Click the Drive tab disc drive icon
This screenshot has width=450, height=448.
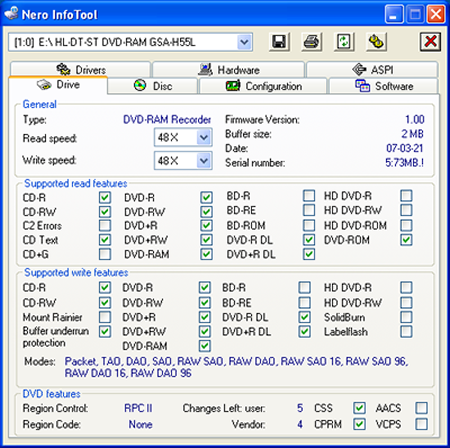click(44, 85)
